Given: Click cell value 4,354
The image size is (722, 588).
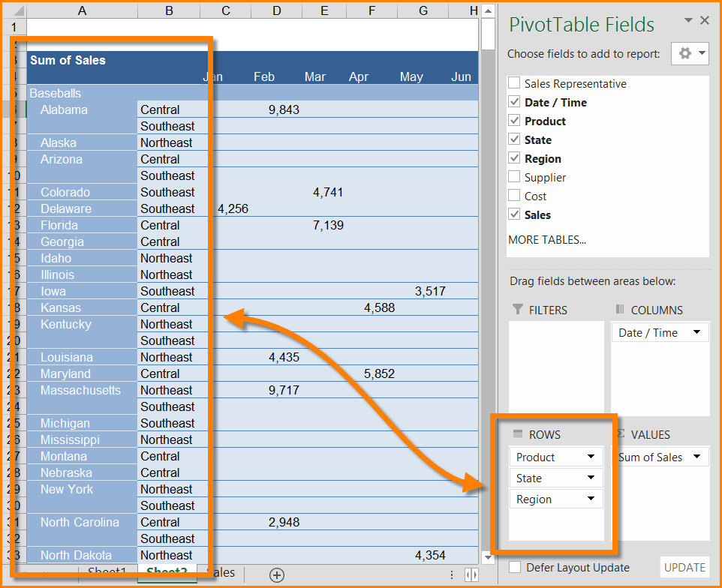Looking at the screenshot, I should (x=430, y=555).
